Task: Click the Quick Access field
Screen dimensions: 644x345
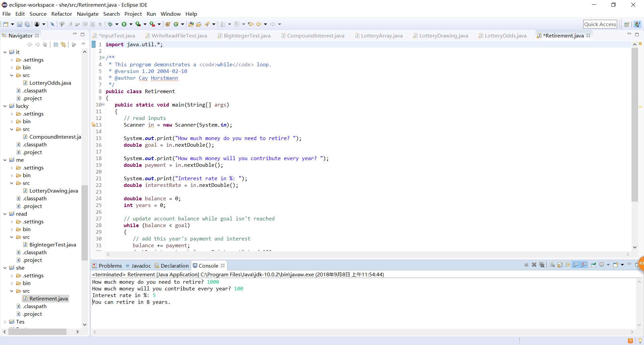Action: [x=600, y=24]
